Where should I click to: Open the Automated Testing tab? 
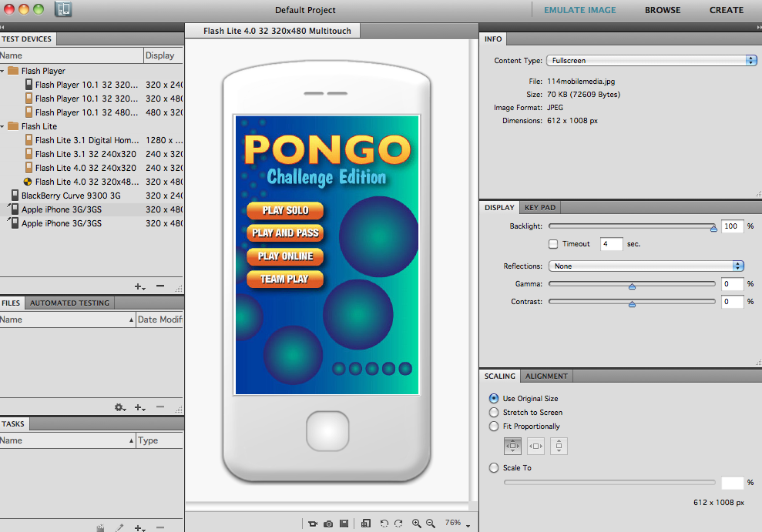(69, 303)
